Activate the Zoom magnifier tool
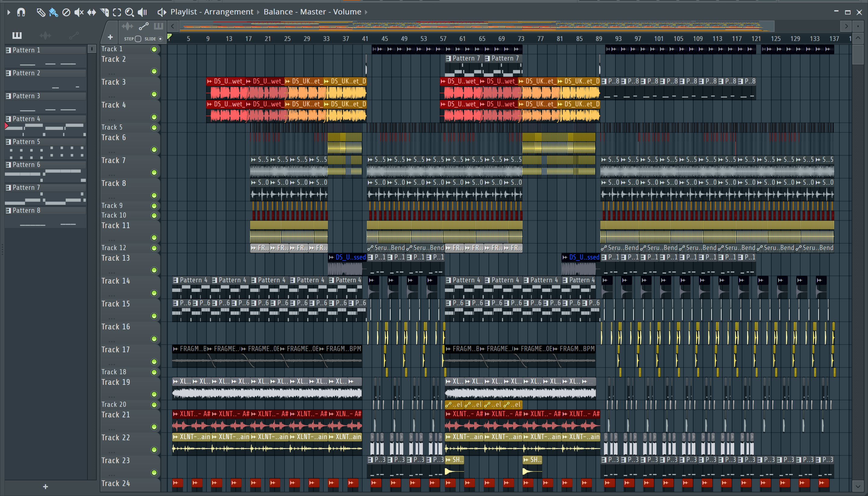 click(130, 12)
